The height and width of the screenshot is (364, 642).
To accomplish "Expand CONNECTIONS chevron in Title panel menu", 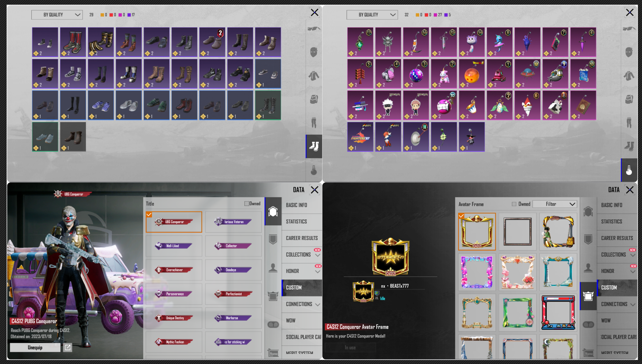I will point(317,305).
